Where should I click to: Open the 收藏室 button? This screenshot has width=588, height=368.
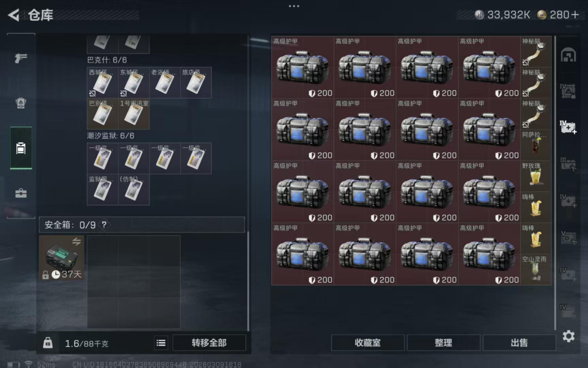[367, 343]
